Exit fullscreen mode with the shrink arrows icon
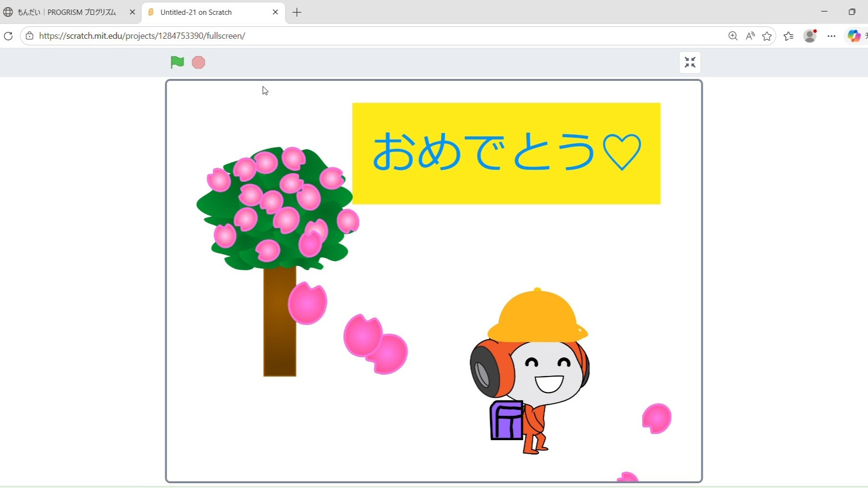The height and width of the screenshot is (488, 868). (x=690, y=62)
